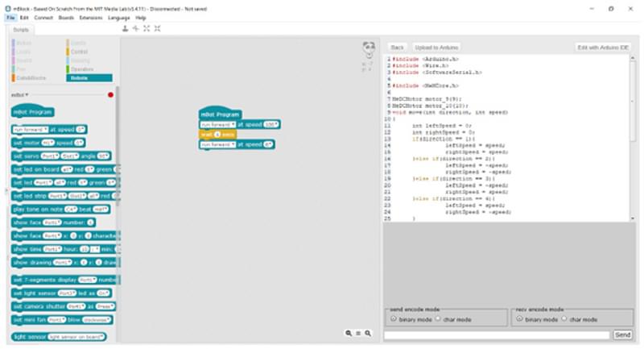Image resolution: width=644 pixels, height=349 pixels.
Task: Click the wait block seconds value field
Action: 217,135
